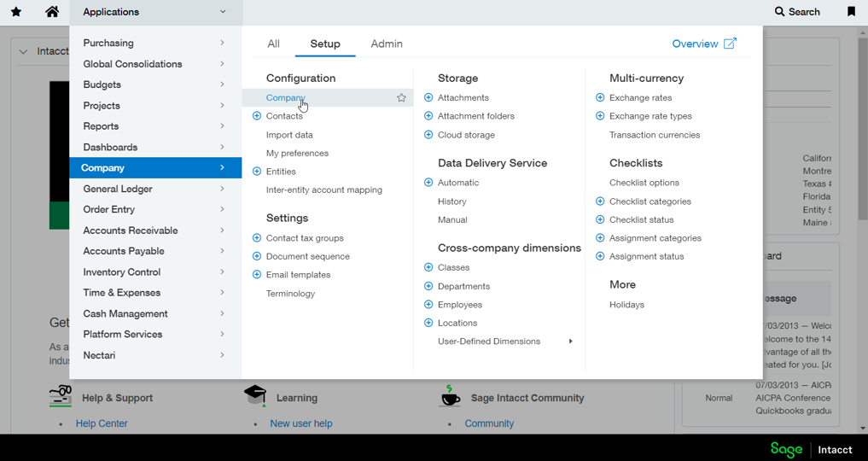Select Company in applications list
Screen dimensions: 868x461
click(155, 167)
